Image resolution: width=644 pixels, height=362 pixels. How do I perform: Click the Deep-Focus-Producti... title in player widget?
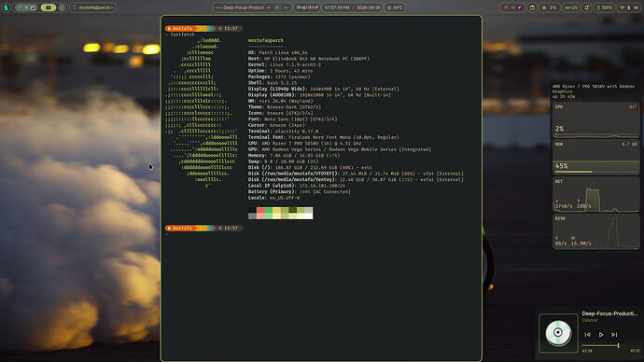click(x=609, y=313)
